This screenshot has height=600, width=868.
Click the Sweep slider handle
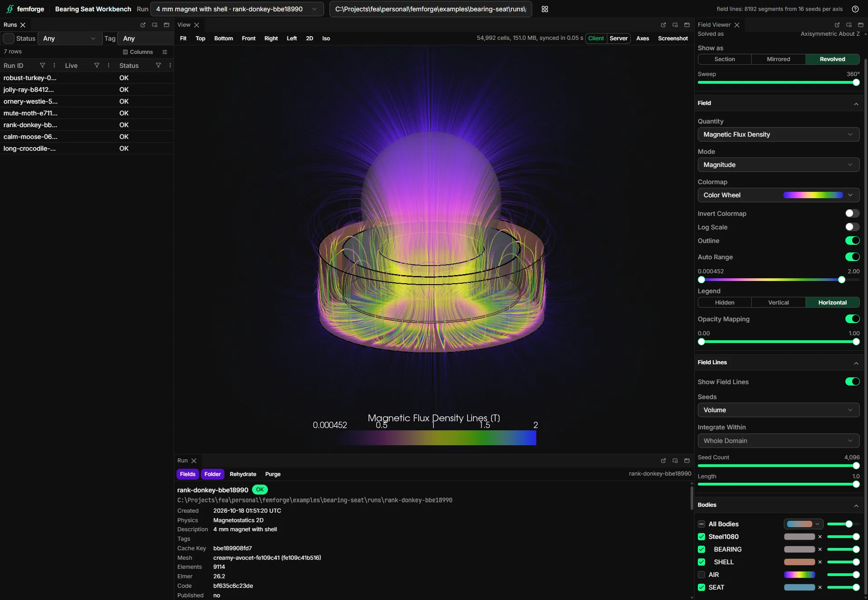click(856, 82)
